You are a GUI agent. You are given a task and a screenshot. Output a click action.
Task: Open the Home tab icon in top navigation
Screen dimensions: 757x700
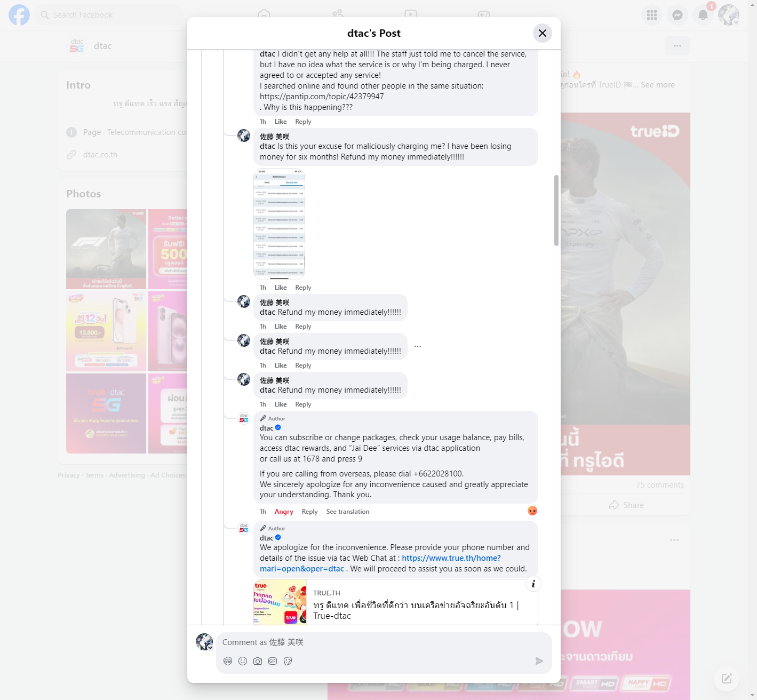tap(264, 14)
